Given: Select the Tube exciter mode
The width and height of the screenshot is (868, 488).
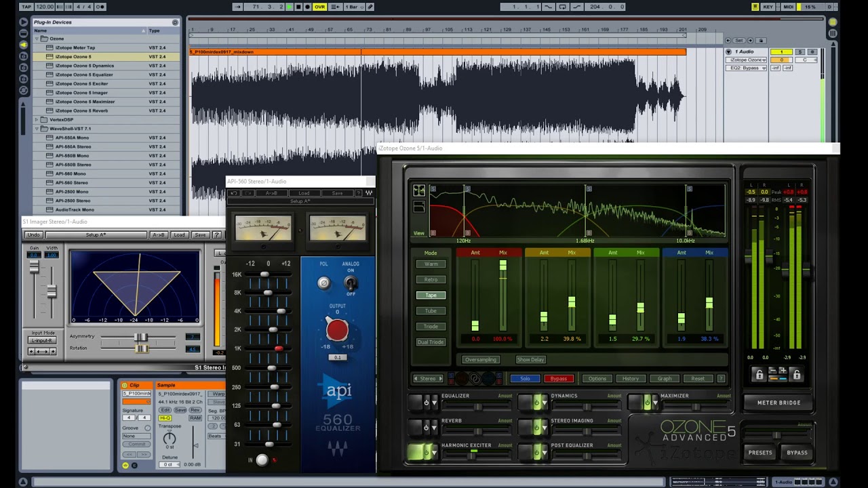Looking at the screenshot, I should (x=431, y=310).
